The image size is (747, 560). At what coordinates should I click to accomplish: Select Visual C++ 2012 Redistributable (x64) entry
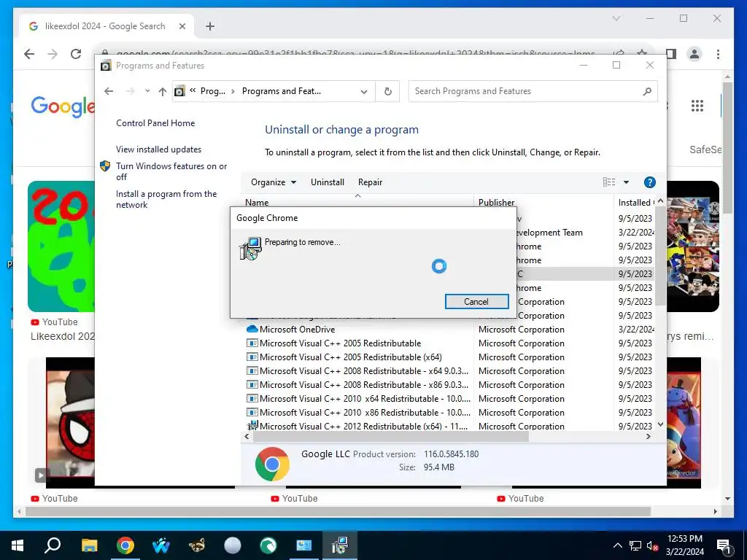click(363, 426)
